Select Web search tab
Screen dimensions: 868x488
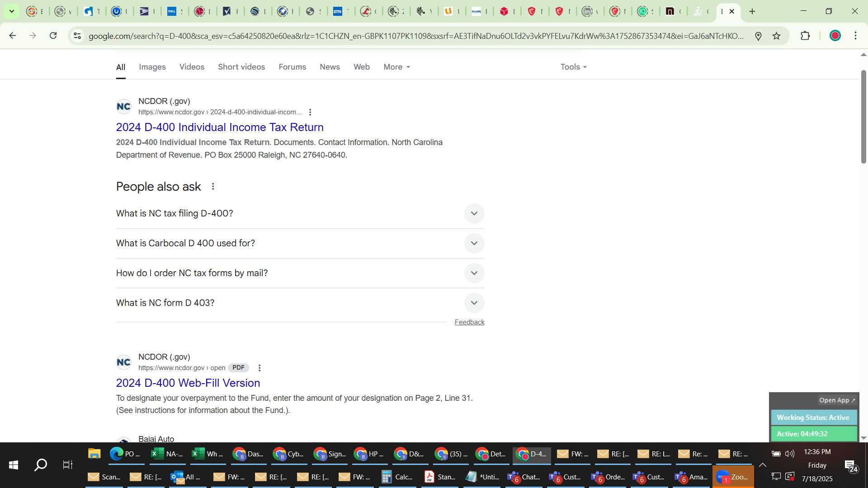pos(362,67)
